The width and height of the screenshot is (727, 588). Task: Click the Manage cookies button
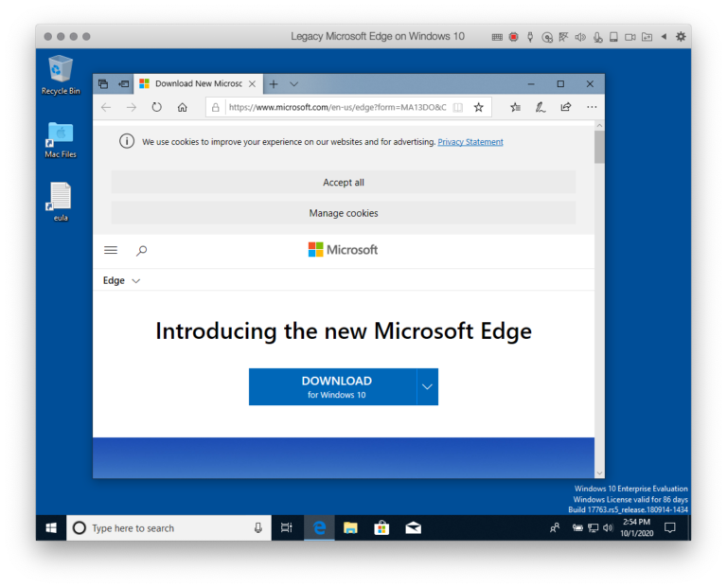[344, 213]
